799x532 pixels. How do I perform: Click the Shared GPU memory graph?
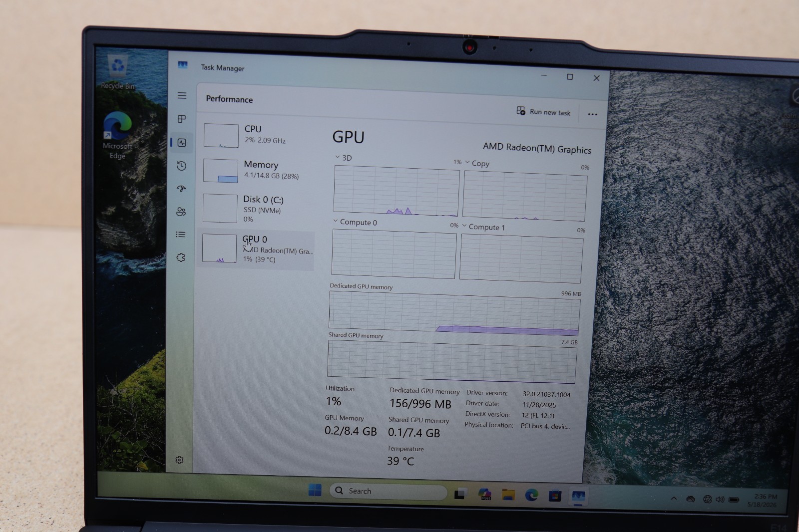point(452,362)
